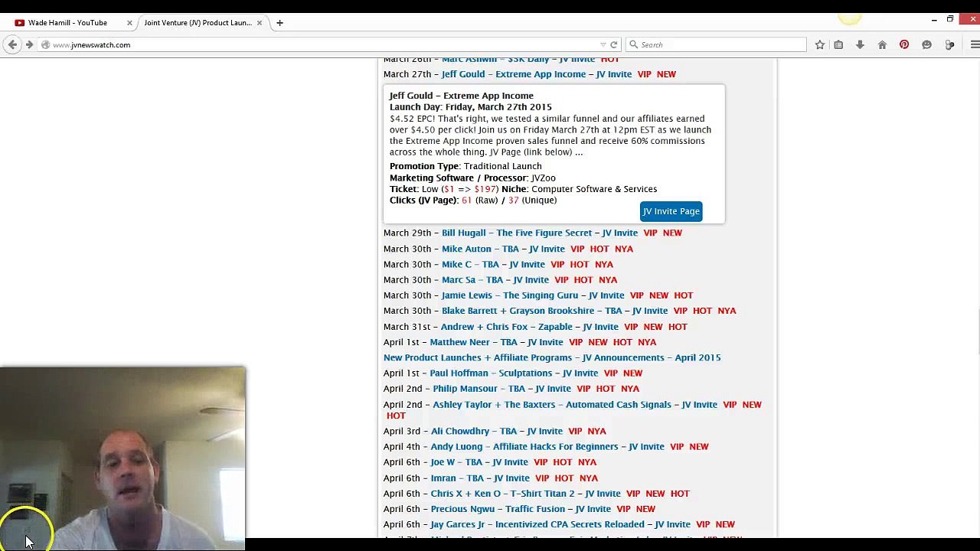This screenshot has width=980, height=551.
Task: Open the Imran – TBA link
Action: pos(458,478)
